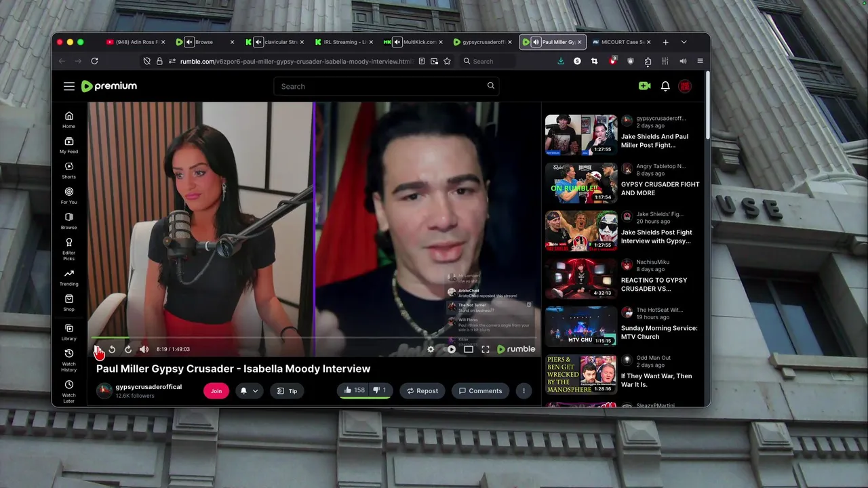Switch to the IRL Streaming tab
The image size is (868, 488).
pos(343,42)
